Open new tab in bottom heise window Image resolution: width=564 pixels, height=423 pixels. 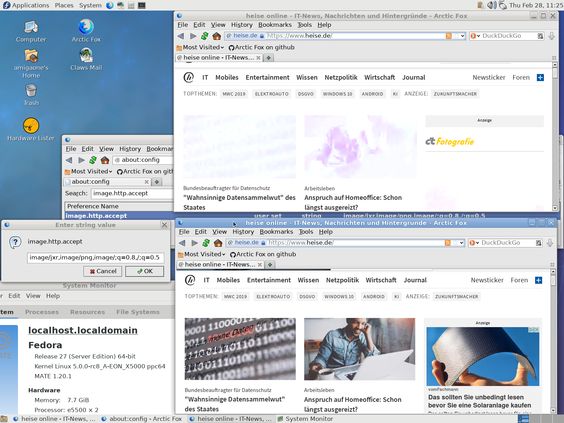[x=270, y=264]
